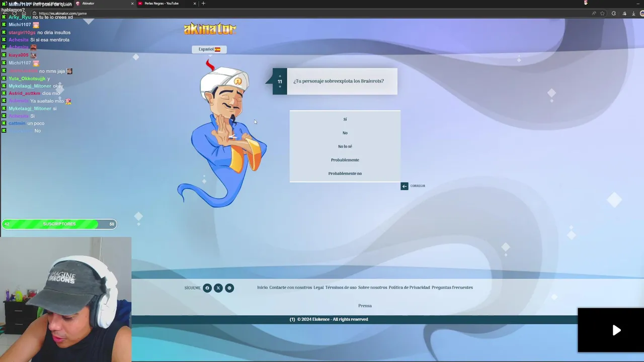644x362 pixels.
Task: Open the browser extensions icon
Action: coord(613,14)
